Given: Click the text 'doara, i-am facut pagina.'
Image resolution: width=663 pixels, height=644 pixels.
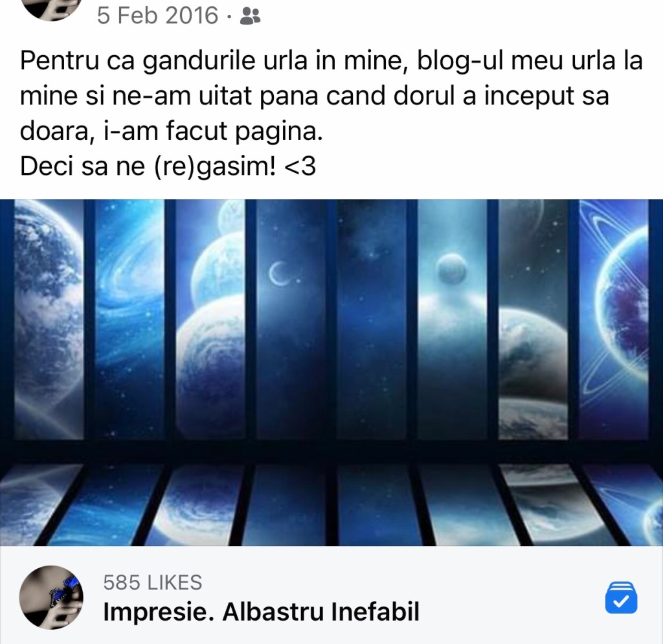Looking at the screenshot, I should coord(171,131).
